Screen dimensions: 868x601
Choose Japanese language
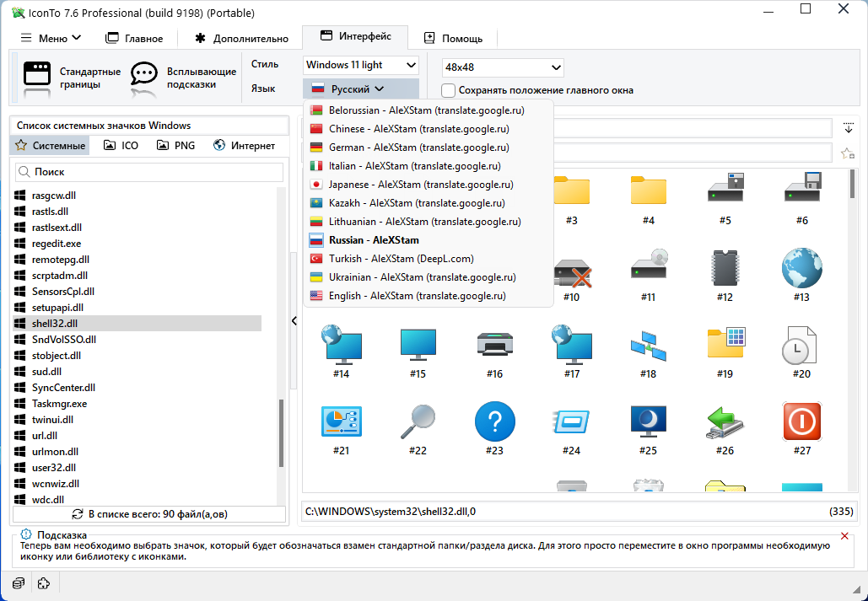pyautogui.click(x=429, y=185)
